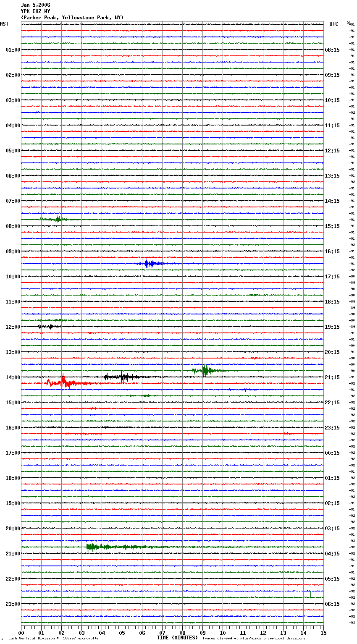Click the 08:15 UTC time label
This screenshot has width=357, height=644.
332,50
